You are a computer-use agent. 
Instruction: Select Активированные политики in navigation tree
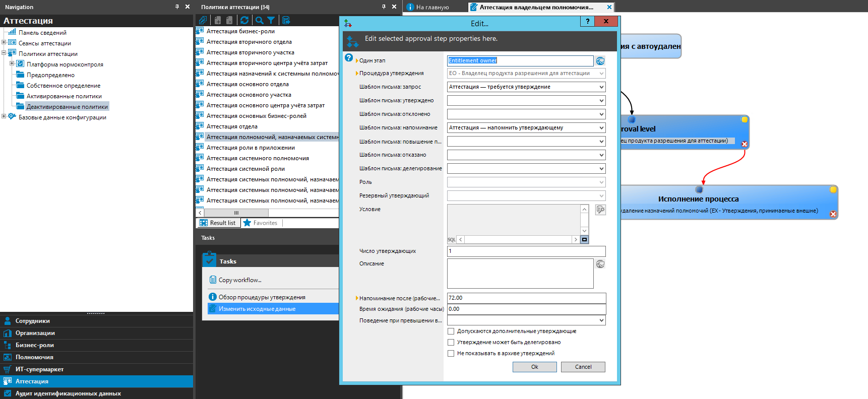coord(64,96)
